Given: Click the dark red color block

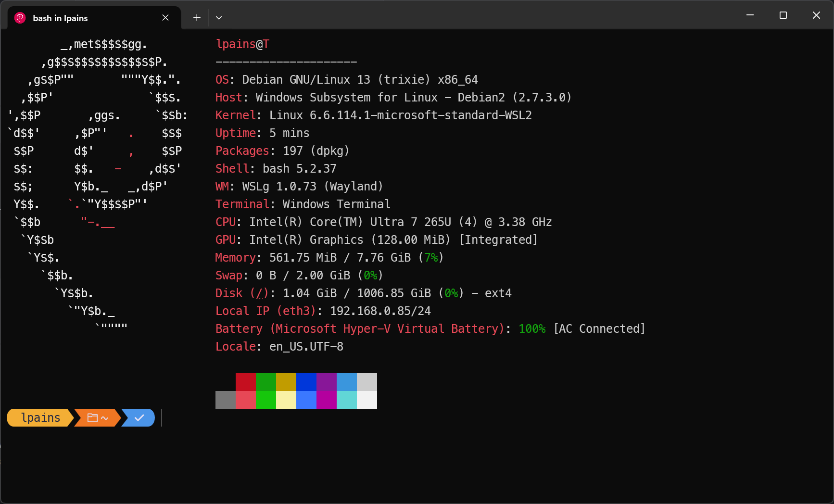Looking at the screenshot, I should point(246,382).
